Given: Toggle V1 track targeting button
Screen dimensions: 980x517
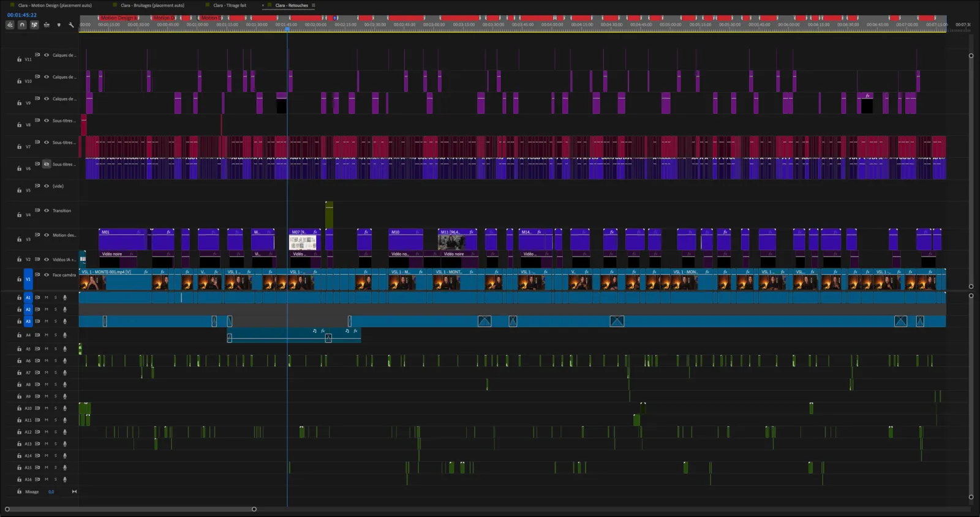Looking at the screenshot, I should click(28, 279).
